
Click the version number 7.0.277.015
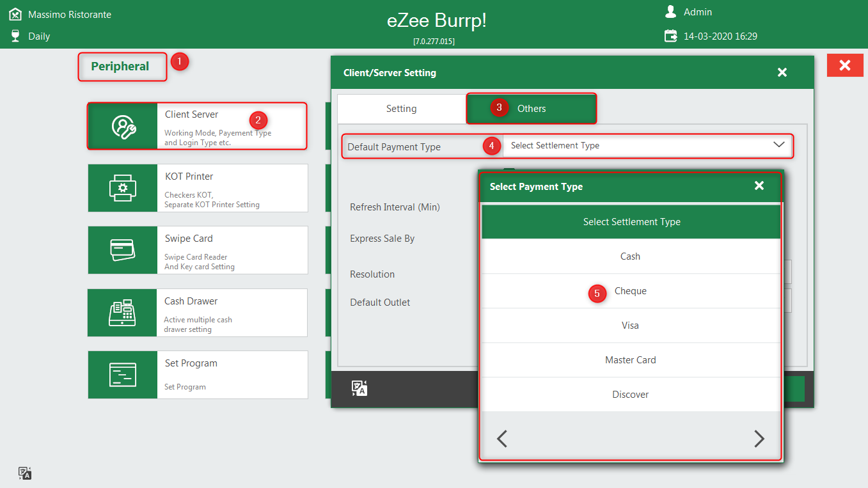(x=434, y=42)
